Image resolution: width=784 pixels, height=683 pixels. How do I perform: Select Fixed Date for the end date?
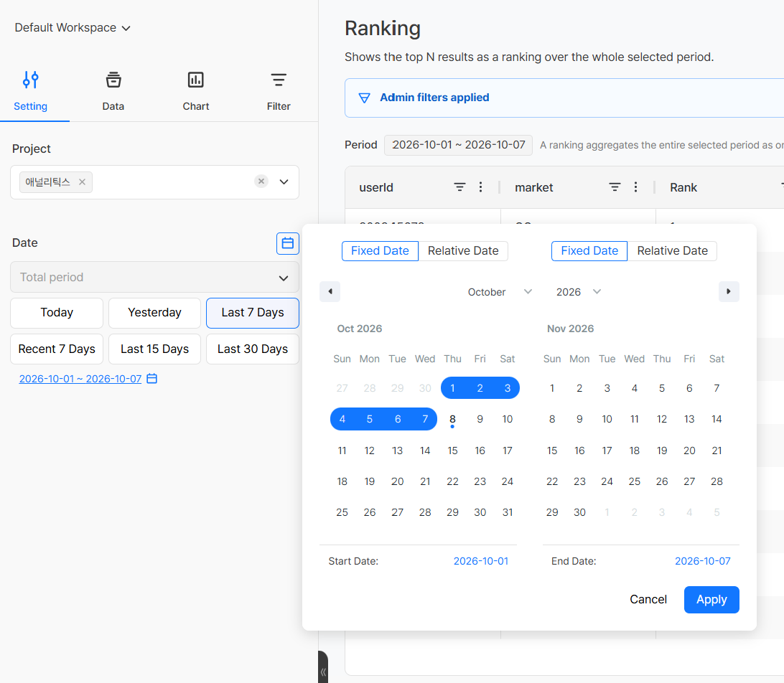[589, 251]
